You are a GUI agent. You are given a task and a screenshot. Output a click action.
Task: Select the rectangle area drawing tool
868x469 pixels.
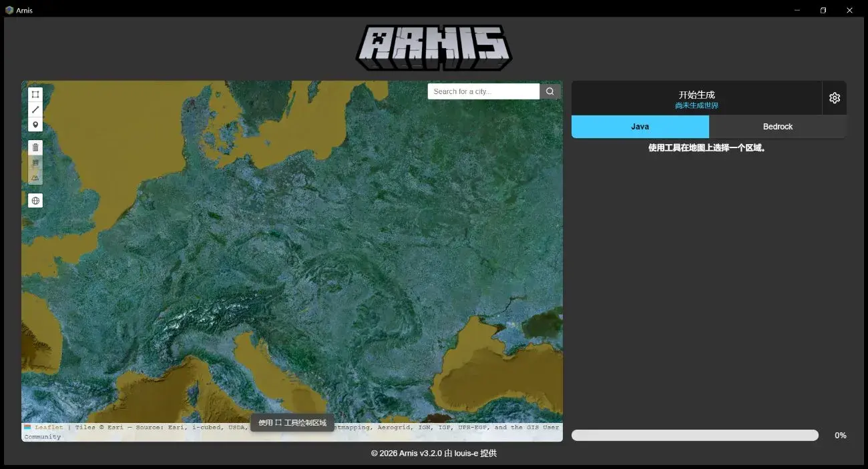[35, 95]
